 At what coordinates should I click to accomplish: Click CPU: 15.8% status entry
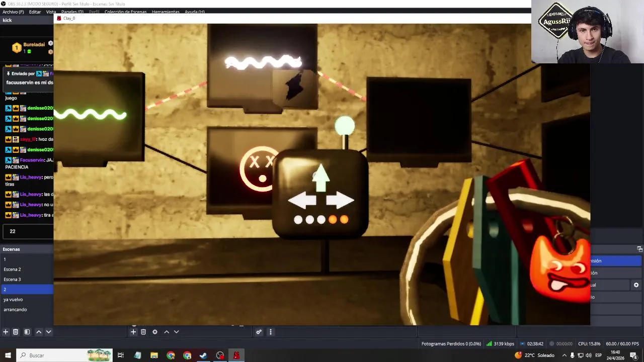[589, 344]
